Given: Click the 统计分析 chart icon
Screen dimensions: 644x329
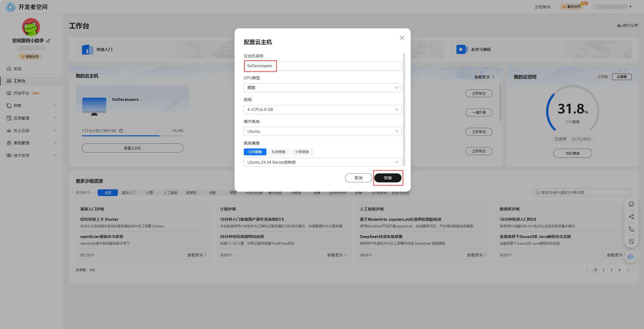Looking at the screenshot, I should (619, 25).
